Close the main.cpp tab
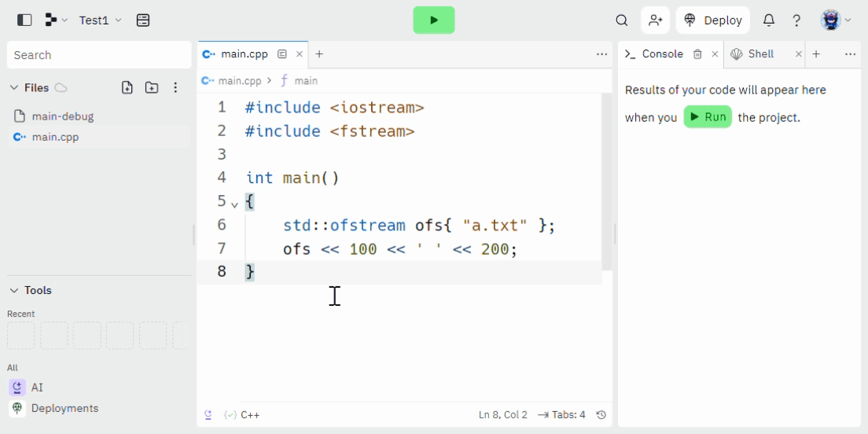This screenshot has width=868, height=434. (300, 53)
